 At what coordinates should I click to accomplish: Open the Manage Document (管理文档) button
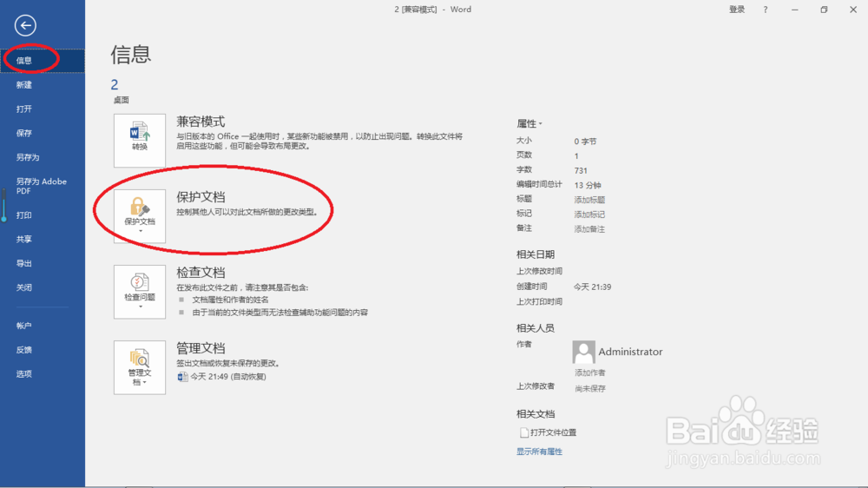coord(140,367)
